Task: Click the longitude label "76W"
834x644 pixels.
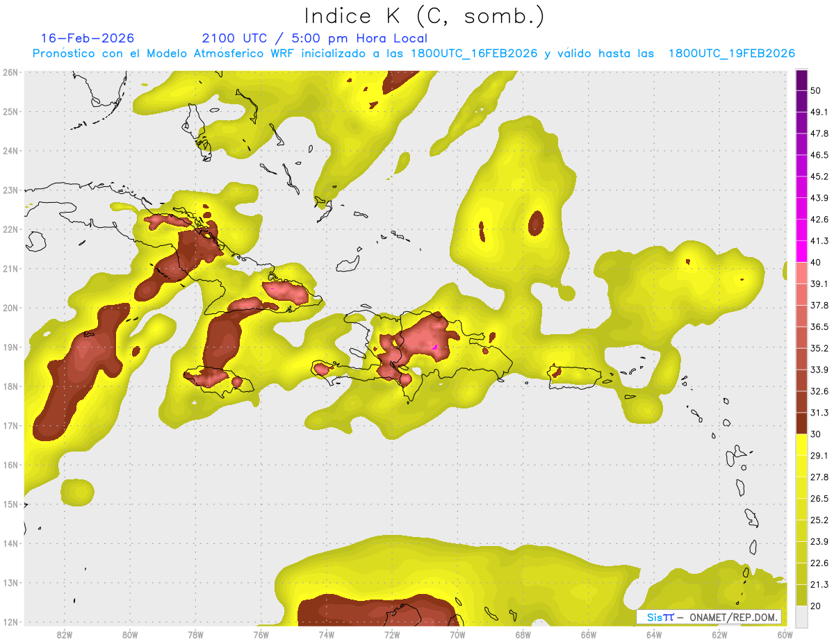Action: (x=261, y=634)
